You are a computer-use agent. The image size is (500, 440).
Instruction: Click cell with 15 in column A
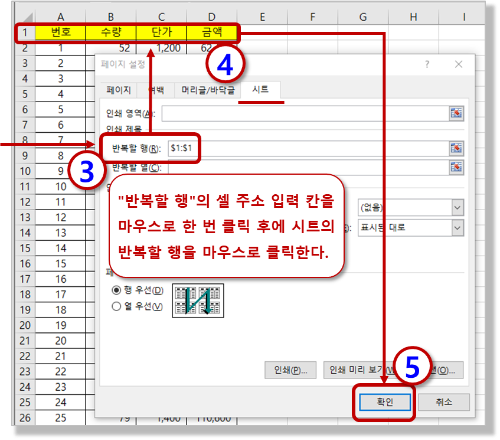(60, 264)
